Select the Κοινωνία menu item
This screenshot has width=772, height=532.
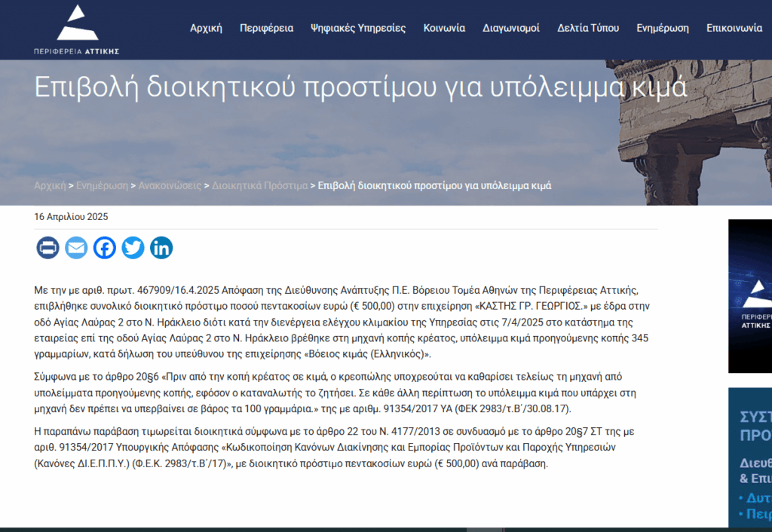(x=444, y=28)
